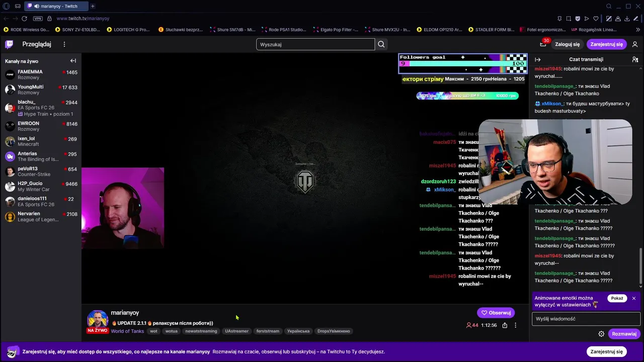This screenshot has width=644, height=362.
Task: Open Anterias channel in sidebar
Action: coord(41,156)
